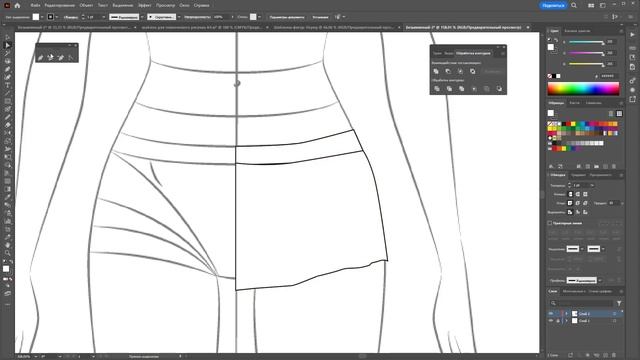640x360 pixels.
Task: Click the filter icon in Layers panel
Action: pos(619,303)
